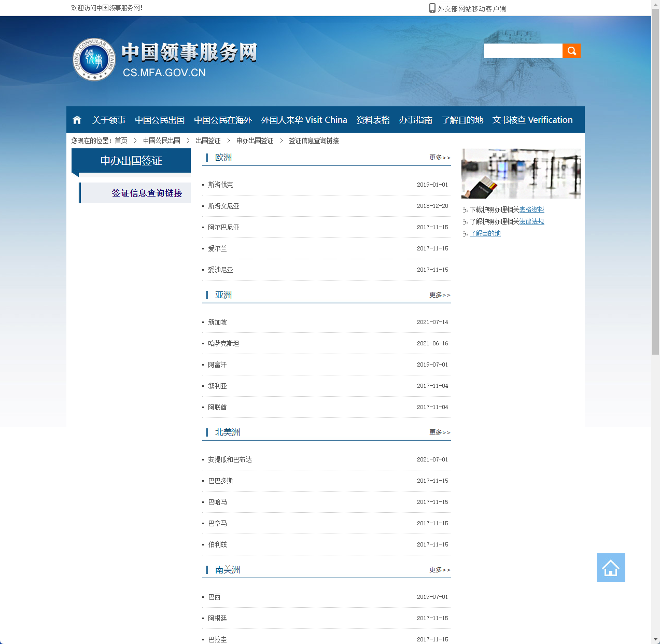
Task: Click the China Consular Affairs circular emblem logo
Action: click(94, 60)
